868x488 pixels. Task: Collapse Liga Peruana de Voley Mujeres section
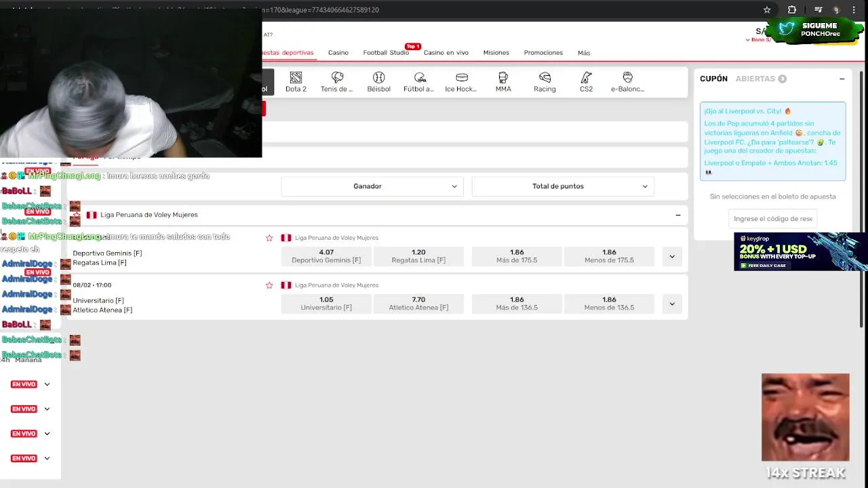pos(677,215)
